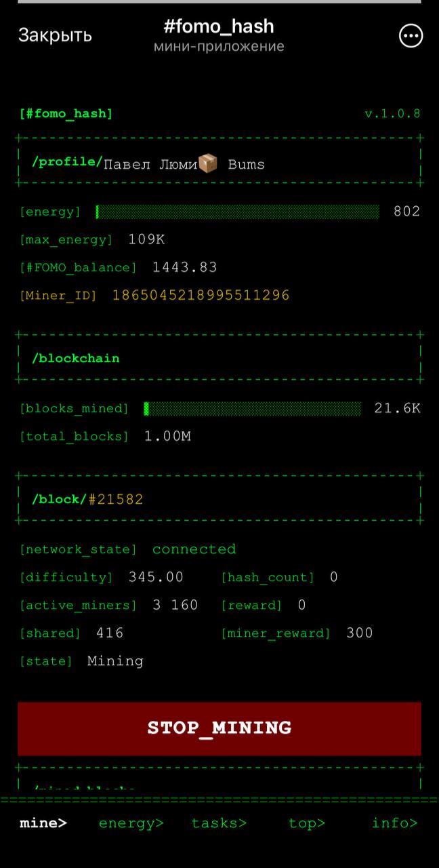Viewport: 439px width, 868px height.
Task: Open the three-dot options menu
Action: click(411, 36)
